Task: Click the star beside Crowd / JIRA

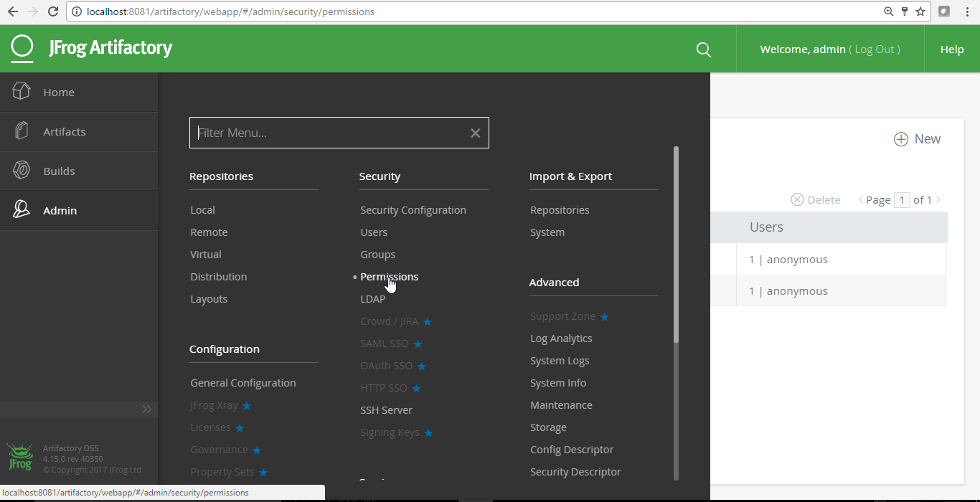Action: 428,322
